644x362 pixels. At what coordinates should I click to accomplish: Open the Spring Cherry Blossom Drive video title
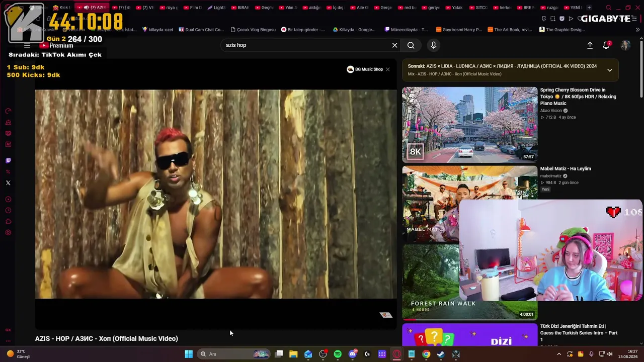pos(578,97)
